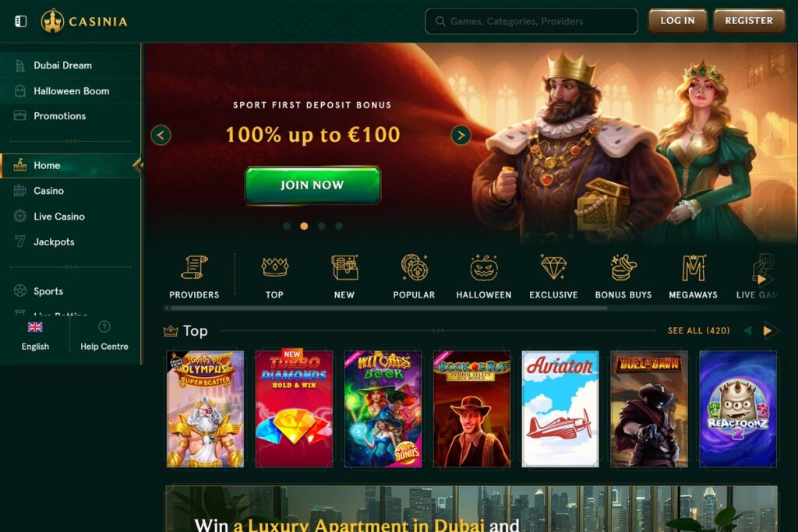This screenshot has height=532, width=798.
Task: Open the Aviator game thumbnail
Action: (x=560, y=409)
